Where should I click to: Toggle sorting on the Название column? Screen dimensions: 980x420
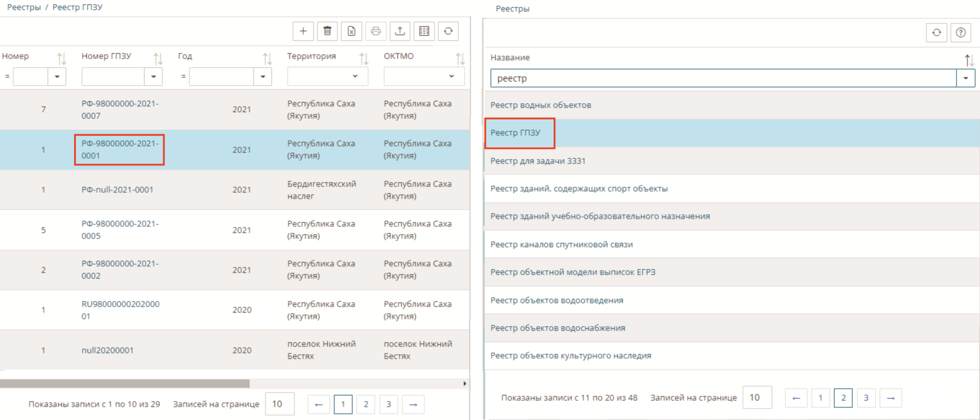pos(969,60)
